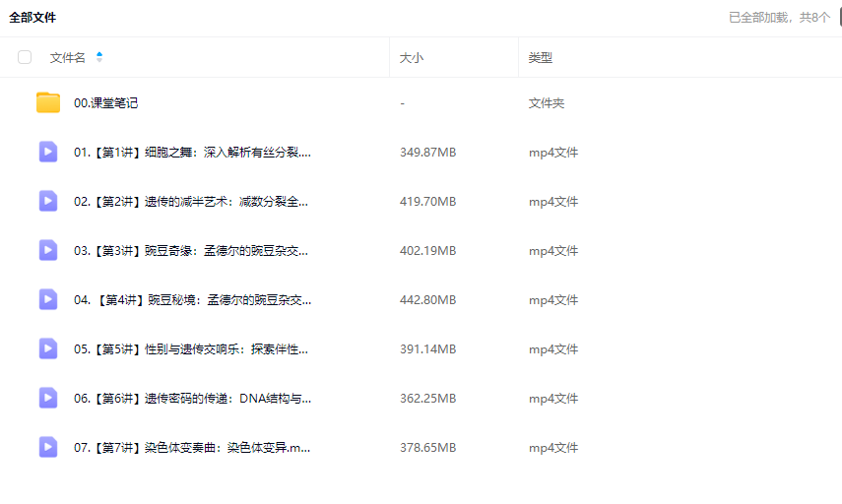
Task: Click the 文件名 column header label
Action: pyautogui.click(x=68, y=58)
